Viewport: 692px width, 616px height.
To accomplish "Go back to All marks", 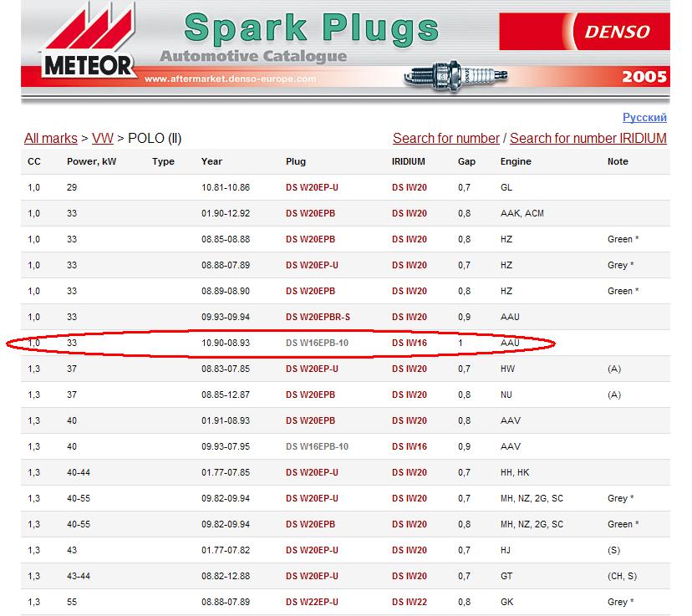I will pyautogui.click(x=51, y=138).
